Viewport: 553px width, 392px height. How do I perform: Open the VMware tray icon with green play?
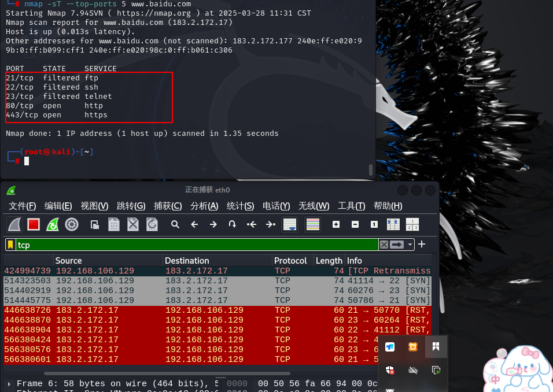[436, 370]
